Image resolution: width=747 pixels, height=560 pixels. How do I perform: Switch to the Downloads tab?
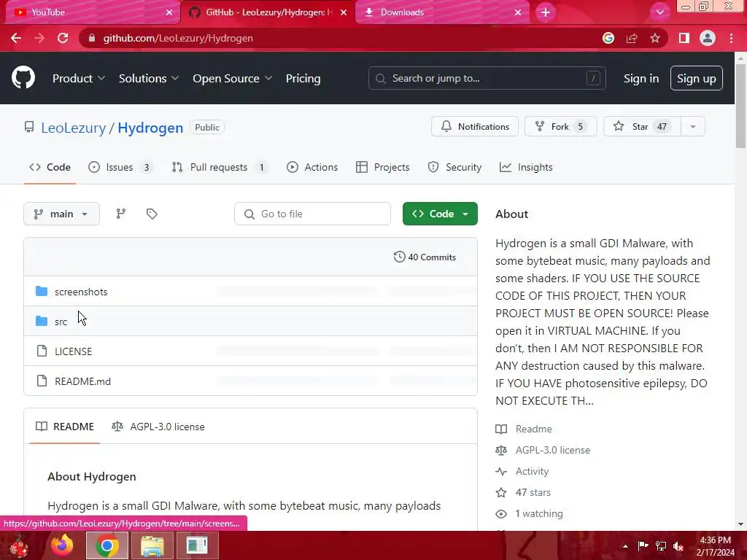(441, 12)
